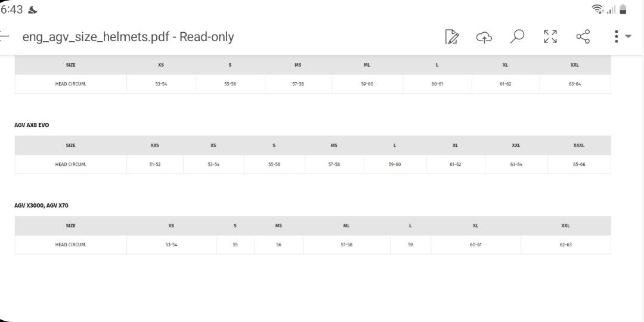Tap the XXXL size column header

coord(578,145)
